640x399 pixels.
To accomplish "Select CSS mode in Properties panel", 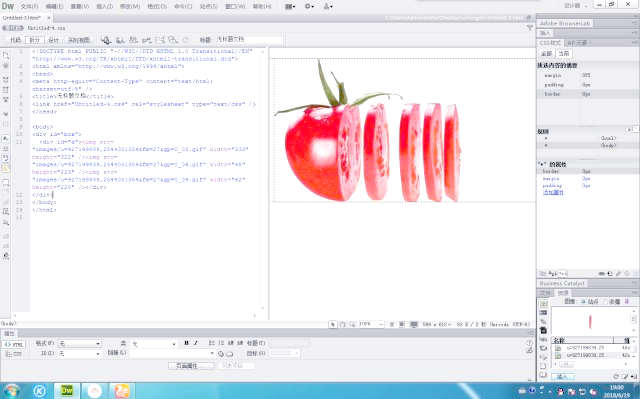I will pyautogui.click(x=13, y=354).
